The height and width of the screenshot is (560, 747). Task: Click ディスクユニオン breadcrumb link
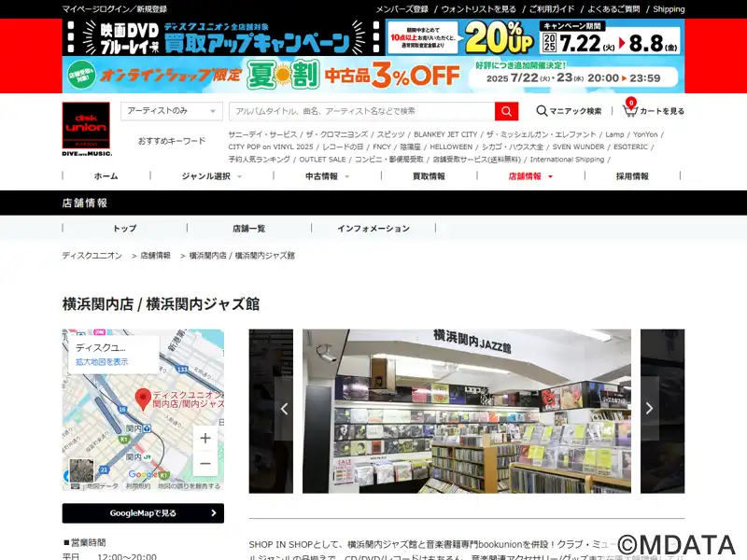click(92, 256)
